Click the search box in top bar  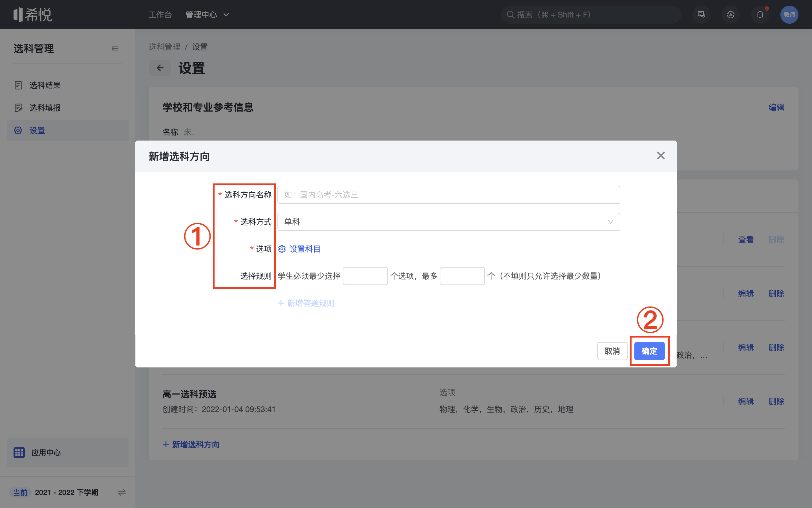point(591,15)
